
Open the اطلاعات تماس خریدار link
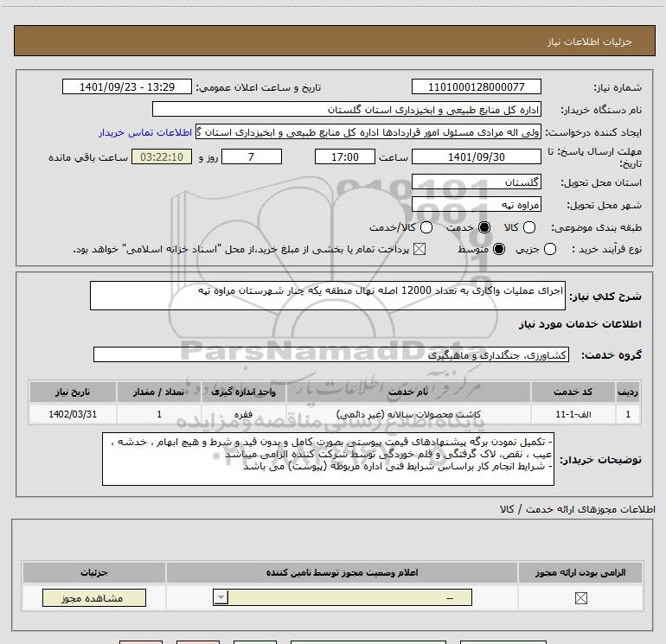(x=145, y=132)
